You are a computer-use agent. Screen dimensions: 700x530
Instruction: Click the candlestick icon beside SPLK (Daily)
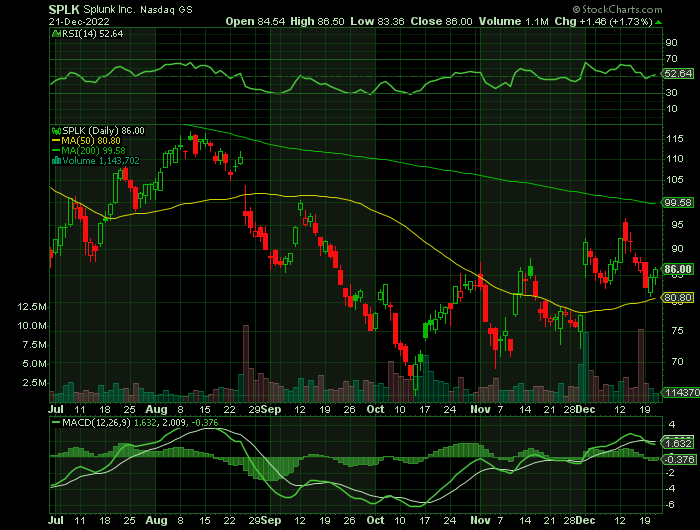tap(56, 131)
